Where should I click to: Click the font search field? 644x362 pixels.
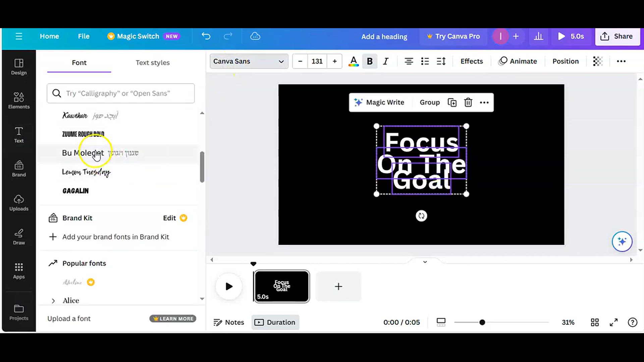click(121, 94)
